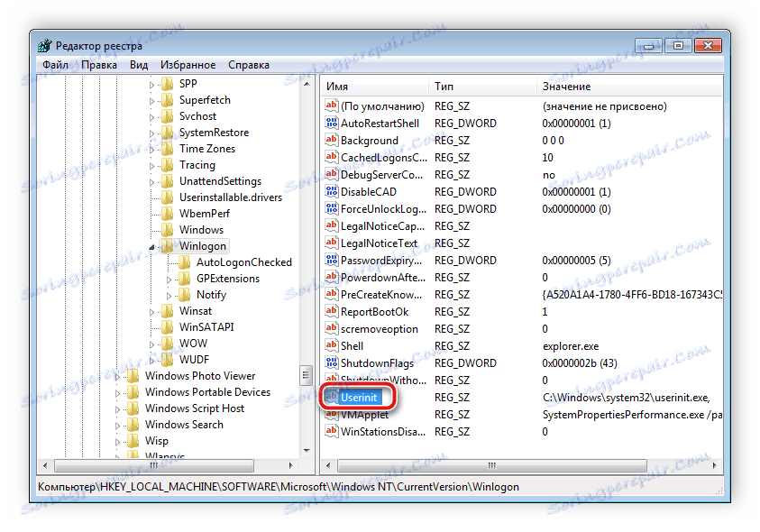
Task: Expand the Tracing tree node
Action: pyautogui.click(x=151, y=166)
